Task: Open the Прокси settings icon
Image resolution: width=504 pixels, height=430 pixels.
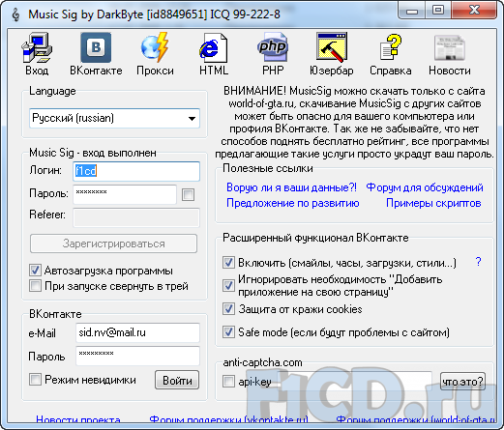Action: tap(155, 53)
